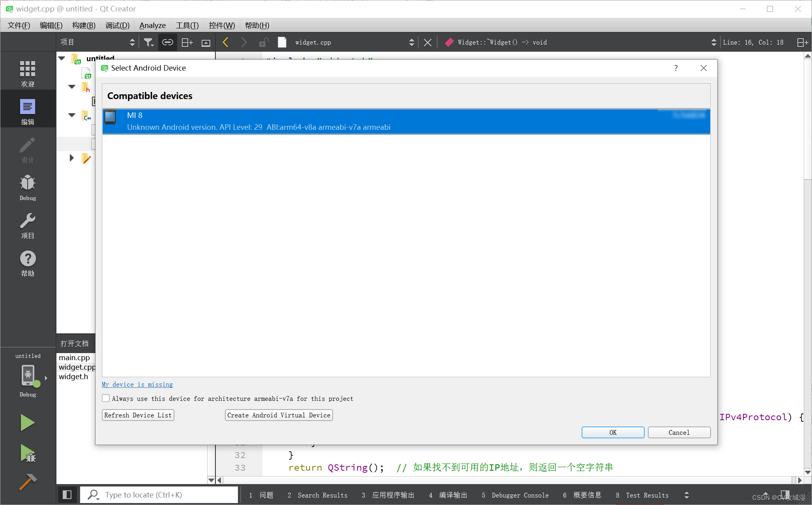Click the filter tree funnel icon
812x505 pixels.
(148, 42)
